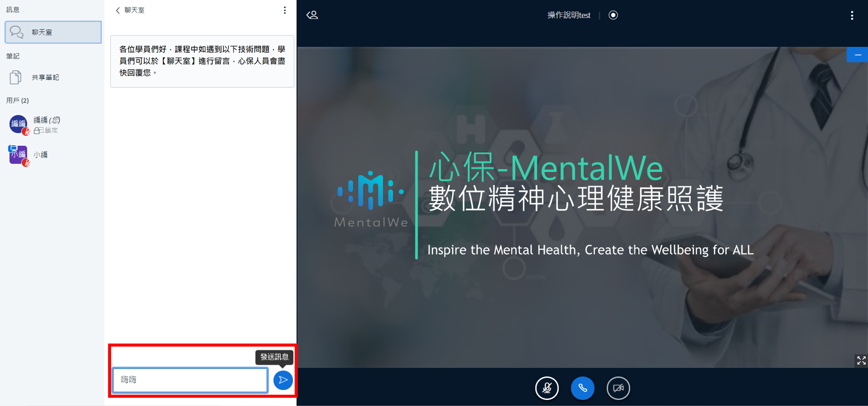Click the blue phone leave-audio button
This screenshot has width=868, height=406.
582,388
